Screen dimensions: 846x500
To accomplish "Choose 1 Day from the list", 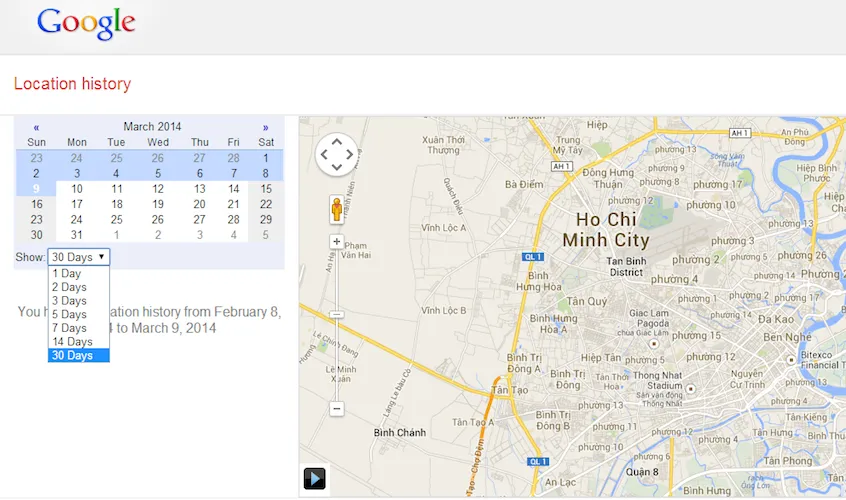I will 67,273.
